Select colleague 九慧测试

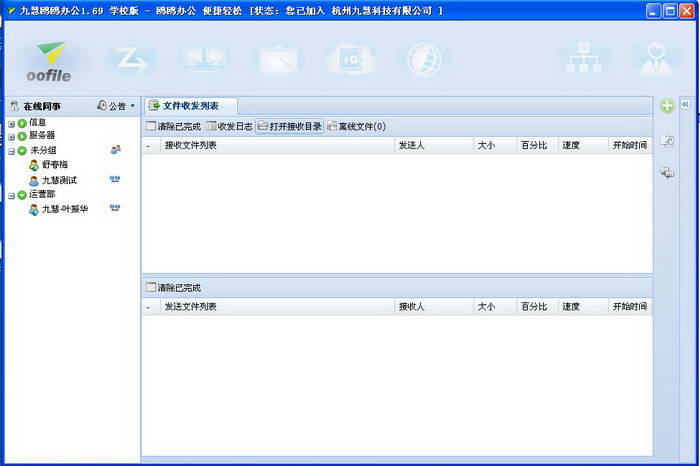click(x=59, y=180)
